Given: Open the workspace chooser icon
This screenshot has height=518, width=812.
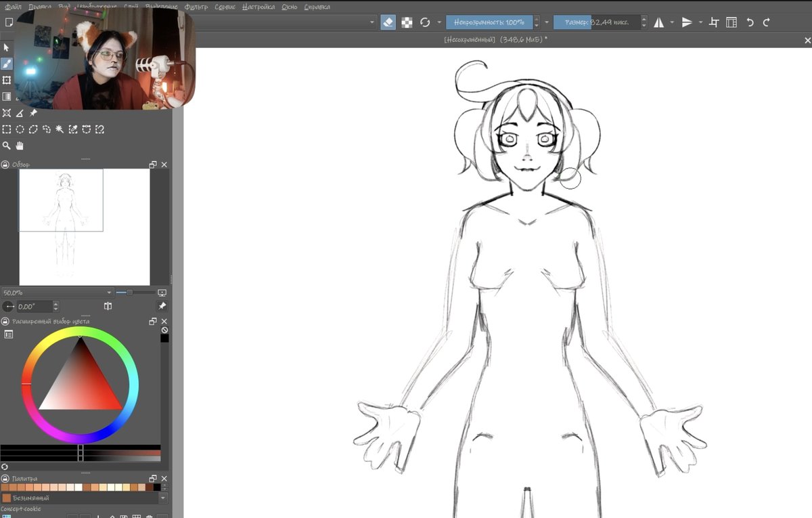Looking at the screenshot, I should [x=731, y=22].
